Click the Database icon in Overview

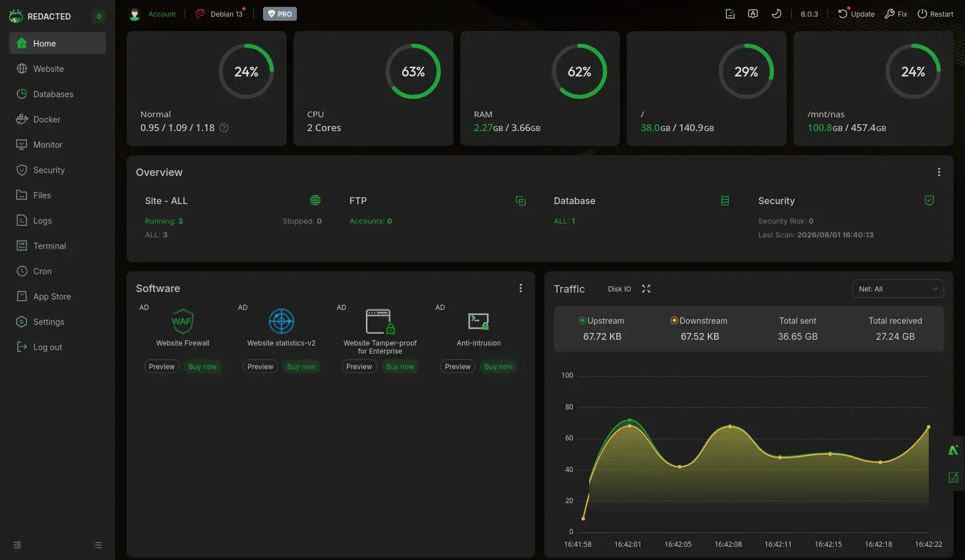point(725,200)
